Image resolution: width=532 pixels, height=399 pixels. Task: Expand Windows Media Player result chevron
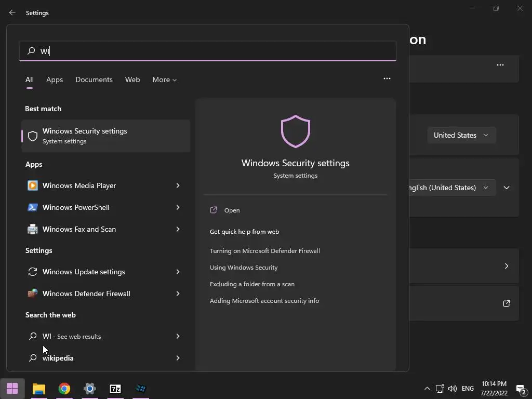click(178, 185)
